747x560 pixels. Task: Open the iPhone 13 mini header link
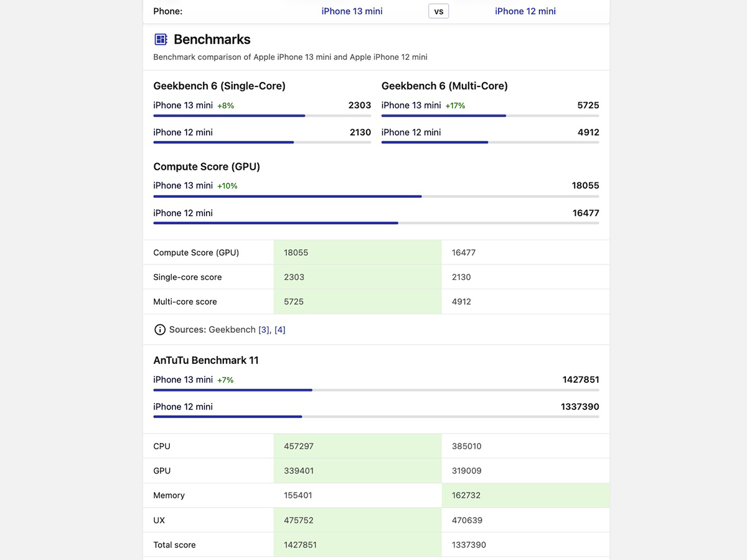pyautogui.click(x=352, y=11)
